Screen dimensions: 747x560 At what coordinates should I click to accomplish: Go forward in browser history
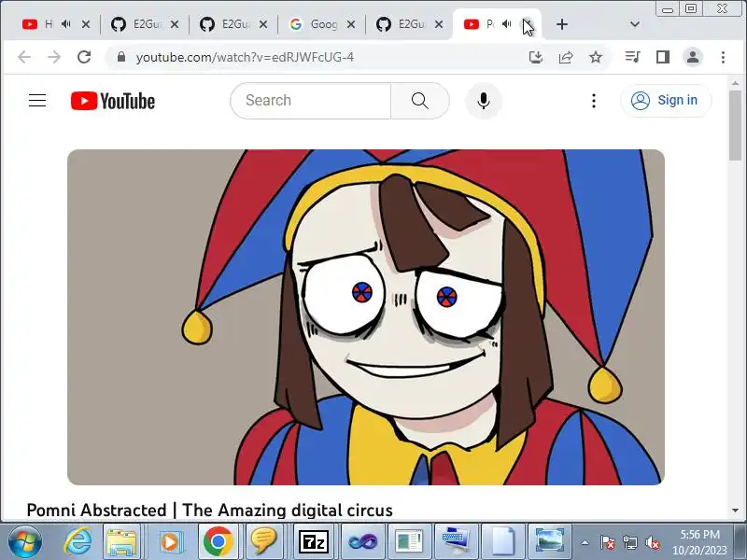pyautogui.click(x=54, y=57)
